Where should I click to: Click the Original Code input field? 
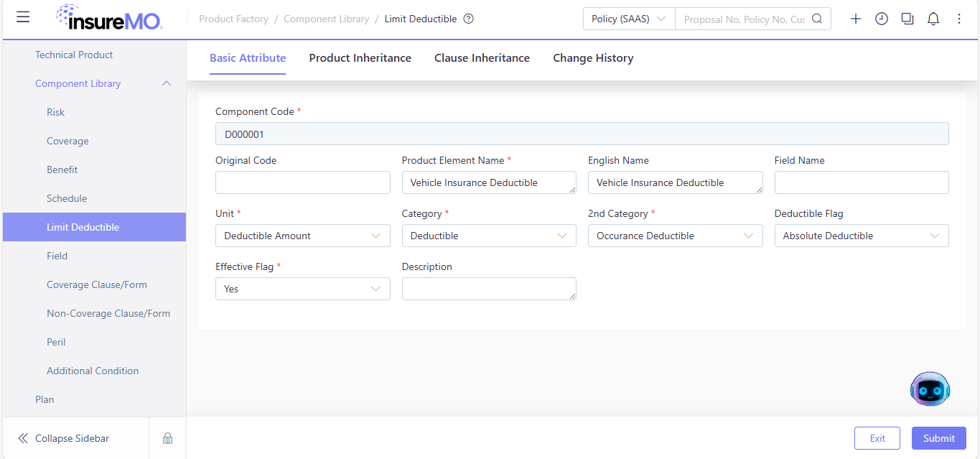coord(303,182)
